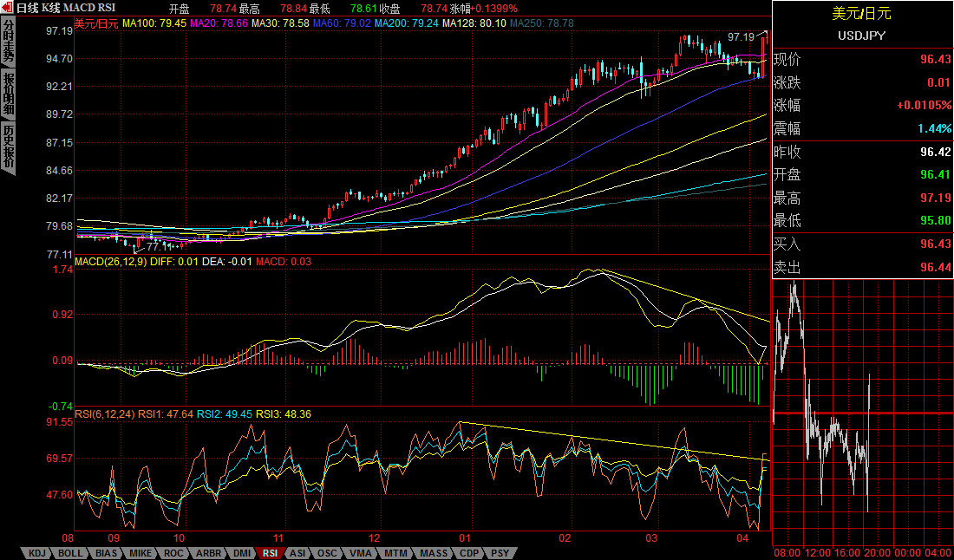Click the 现价 96.43 value

pyautogui.click(x=935, y=60)
